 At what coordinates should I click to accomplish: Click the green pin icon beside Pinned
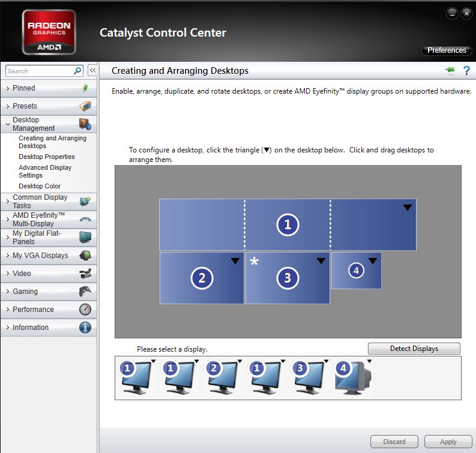[x=85, y=88]
